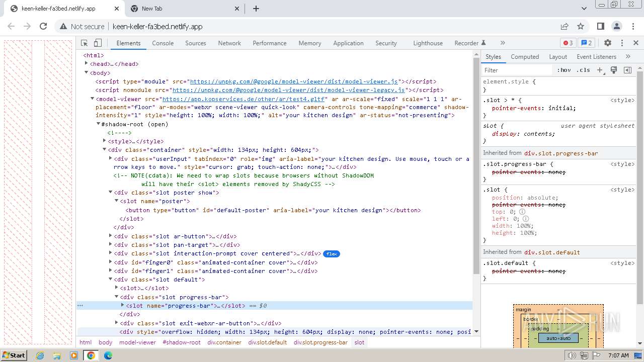Toggle computed styles sidebar icon
This screenshot has width=644, height=362.
[627, 70]
